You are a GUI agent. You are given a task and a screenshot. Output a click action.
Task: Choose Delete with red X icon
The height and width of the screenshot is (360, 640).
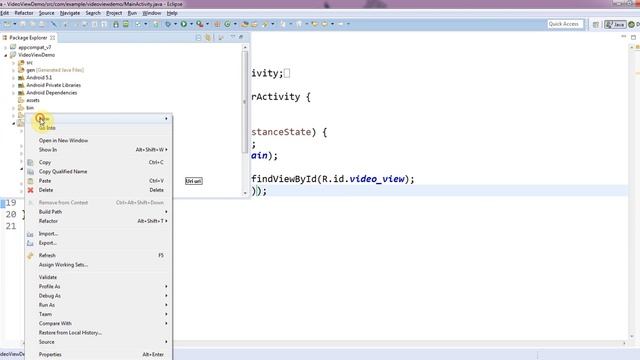(98, 190)
